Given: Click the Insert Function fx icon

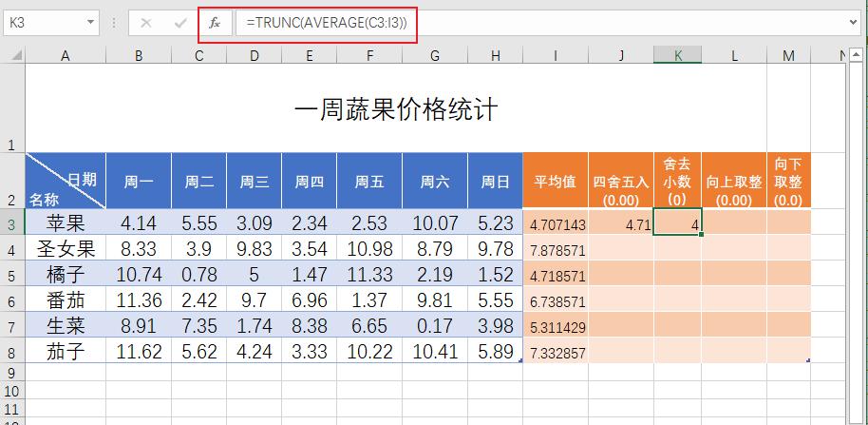Looking at the screenshot, I should click(x=215, y=23).
